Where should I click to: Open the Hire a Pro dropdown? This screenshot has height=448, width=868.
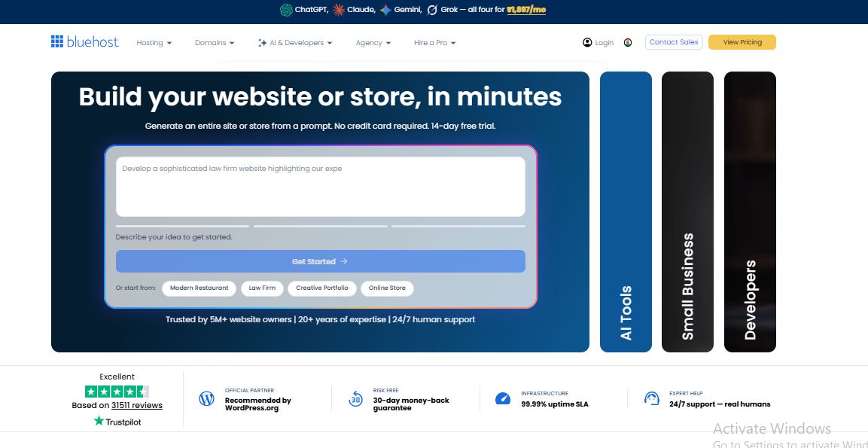click(x=434, y=43)
